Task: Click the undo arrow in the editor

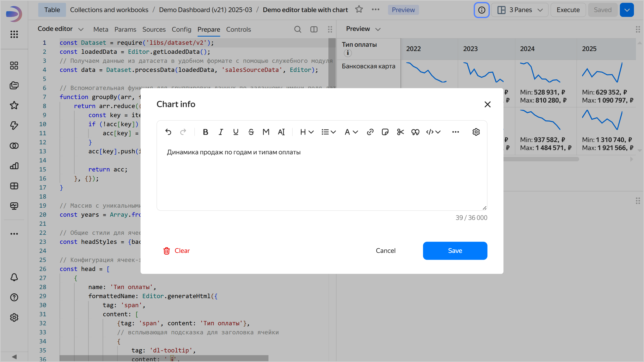Action: pyautogui.click(x=168, y=132)
